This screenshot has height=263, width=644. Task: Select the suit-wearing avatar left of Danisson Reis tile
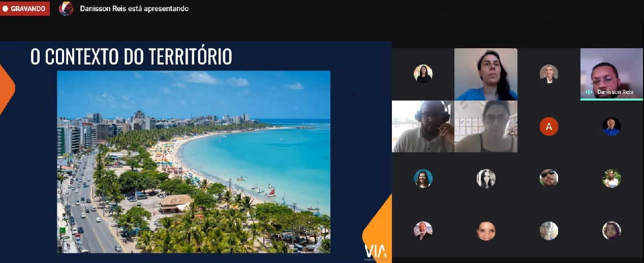tap(548, 74)
